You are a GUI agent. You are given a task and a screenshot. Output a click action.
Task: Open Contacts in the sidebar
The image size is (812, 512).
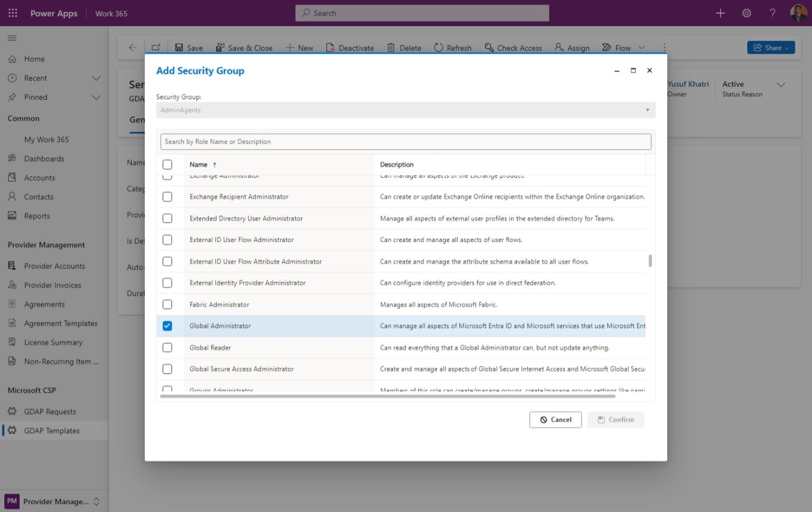pyautogui.click(x=39, y=197)
